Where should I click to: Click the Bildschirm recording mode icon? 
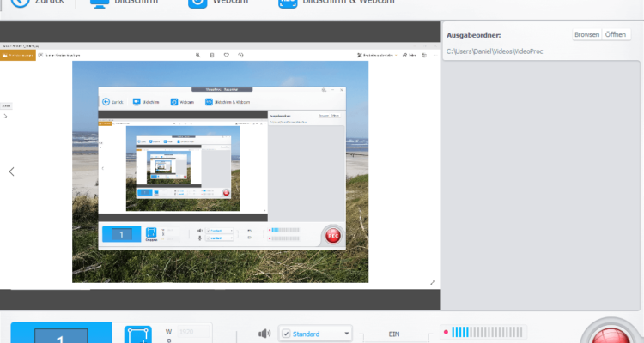pyautogui.click(x=100, y=3)
